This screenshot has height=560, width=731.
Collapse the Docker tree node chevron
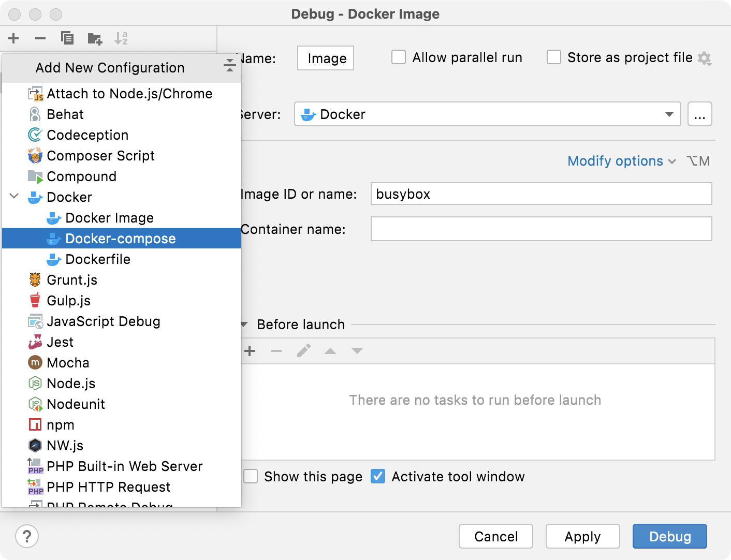pyautogui.click(x=14, y=196)
